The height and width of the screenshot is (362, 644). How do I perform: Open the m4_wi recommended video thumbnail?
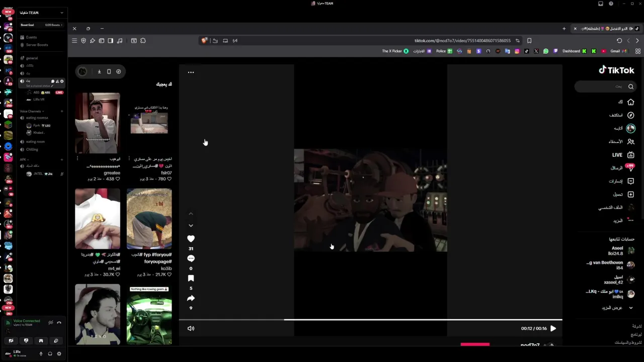pos(98,219)
